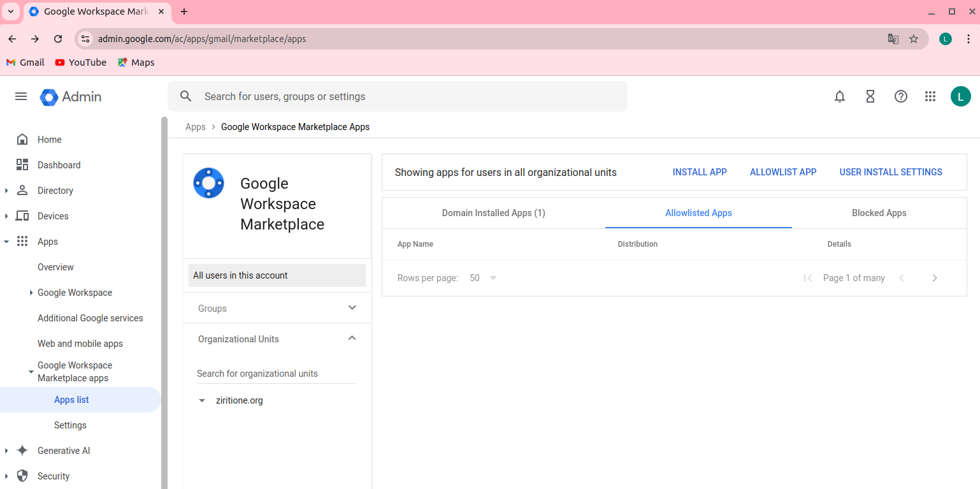Open the tab search dropdown
The image size is (980, 489).
tap(11, 11)
